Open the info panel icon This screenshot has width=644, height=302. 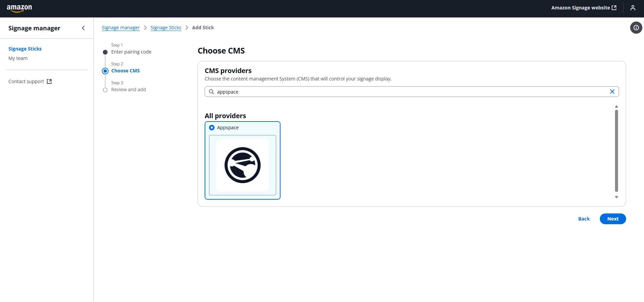tap(636, 28)
